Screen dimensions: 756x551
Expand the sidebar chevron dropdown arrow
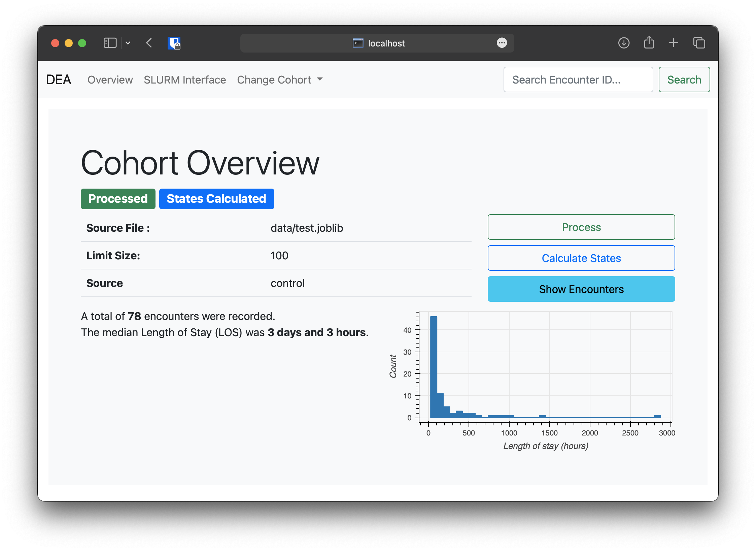pos(128,43)
